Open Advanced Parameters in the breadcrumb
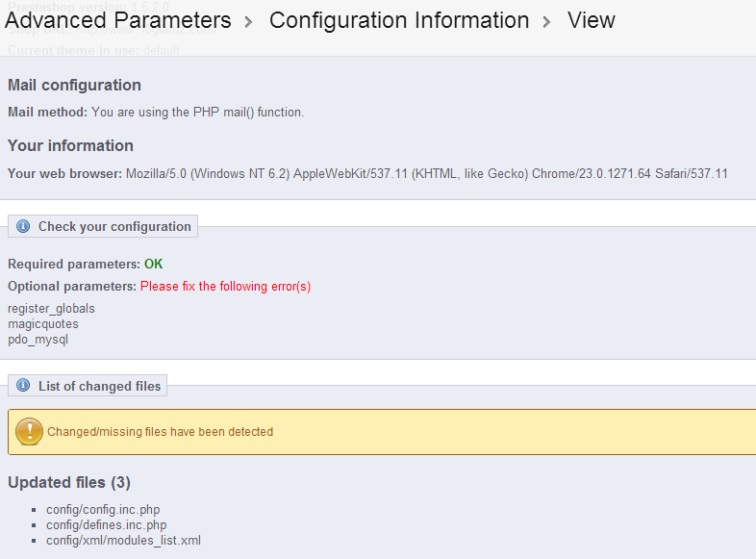This screenshot has width=756, height=559. tap(118, 20)
